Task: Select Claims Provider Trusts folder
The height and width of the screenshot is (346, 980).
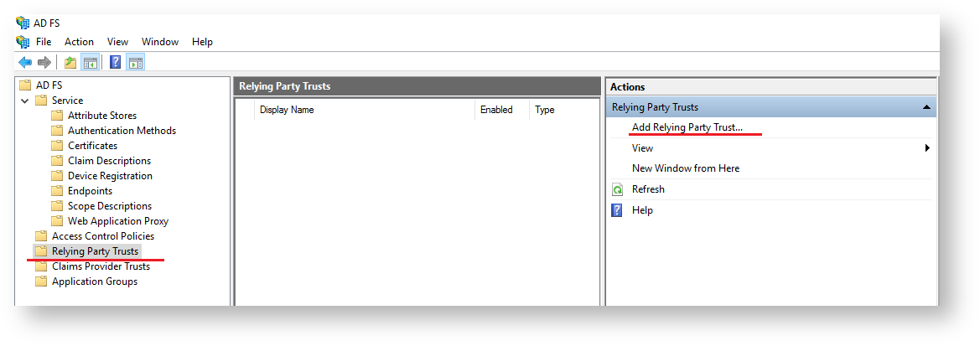Action: [101, 266]
